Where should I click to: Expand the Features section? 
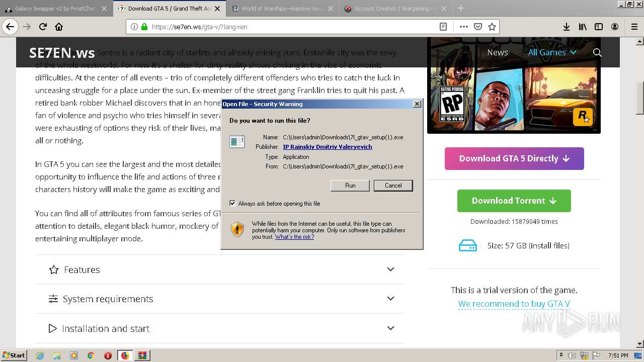click(x=220, y=269)
